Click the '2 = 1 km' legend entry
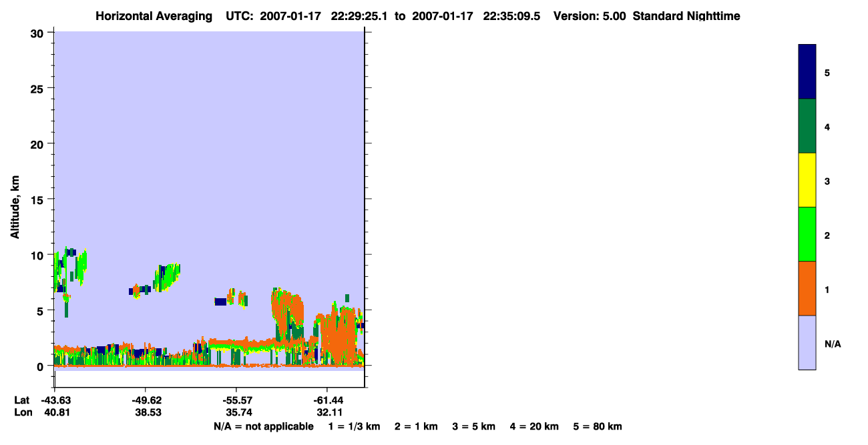Image resolution: width=868 pixels, height=445 pixels. [x=416, y=426]
